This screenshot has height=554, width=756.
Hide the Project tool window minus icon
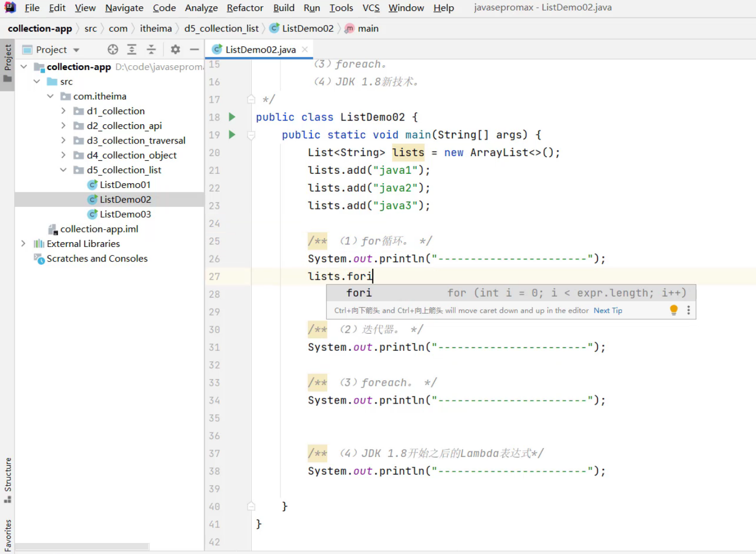click(x=194, y=50)
